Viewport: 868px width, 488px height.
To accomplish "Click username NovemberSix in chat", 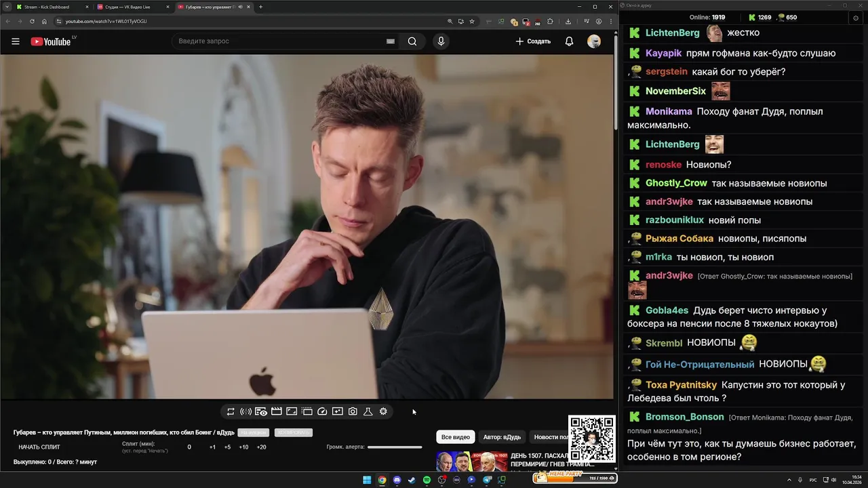I will [x=675, y=91].
